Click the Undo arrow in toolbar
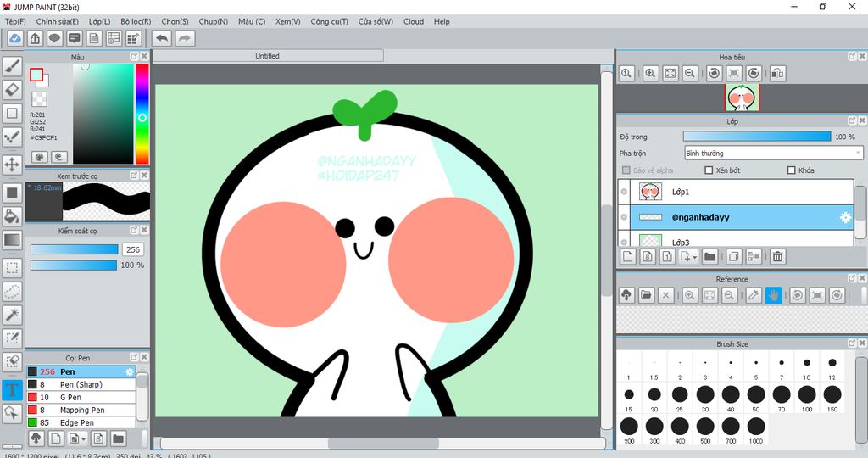Image resolution: width=868 pixels, height=458 pixels. tap(162, 38)
